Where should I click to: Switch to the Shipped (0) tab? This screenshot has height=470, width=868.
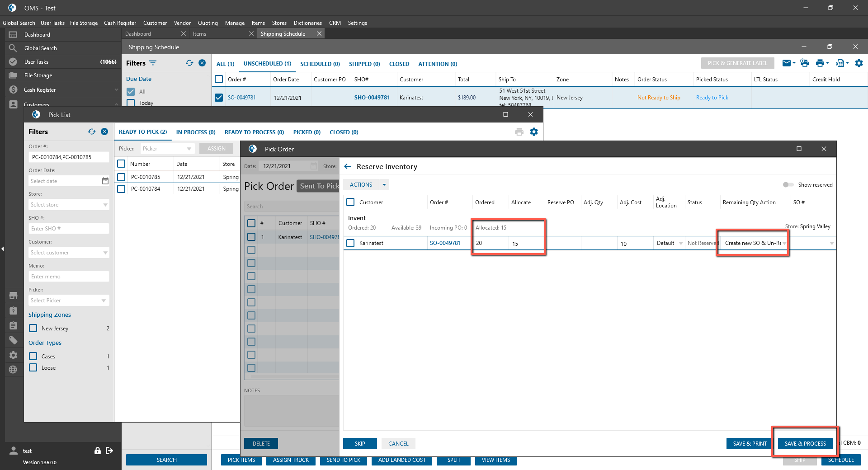[364, 64]
